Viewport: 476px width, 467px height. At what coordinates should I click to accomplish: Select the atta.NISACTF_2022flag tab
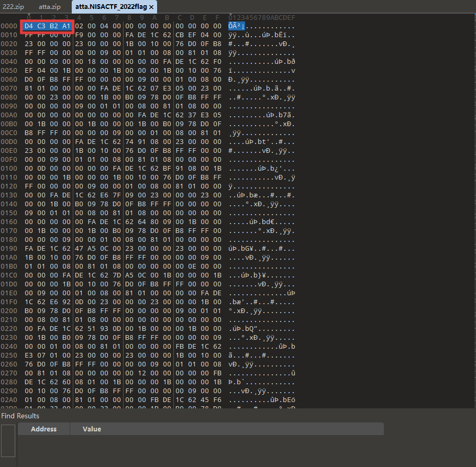click(107, 7)
